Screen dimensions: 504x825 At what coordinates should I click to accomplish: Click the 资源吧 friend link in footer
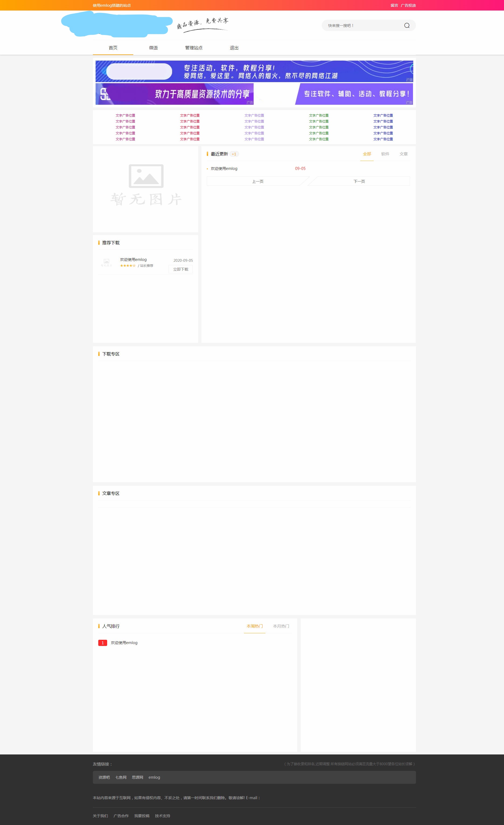(x=104, y=777)
